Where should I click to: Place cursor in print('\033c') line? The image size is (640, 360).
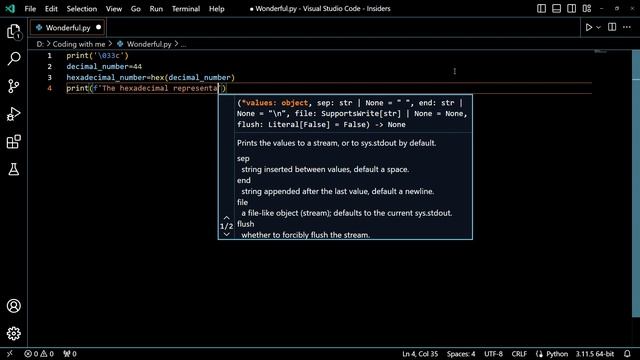click(x=98, y=56)
